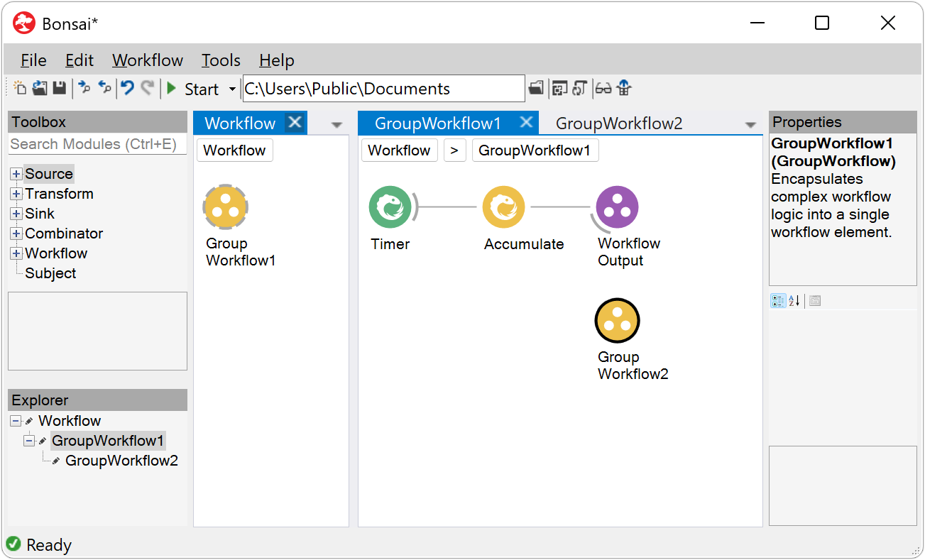Open left pane tab list dropdown
Viewport: 925px width, 560px height.
click(x=336, y=125)
